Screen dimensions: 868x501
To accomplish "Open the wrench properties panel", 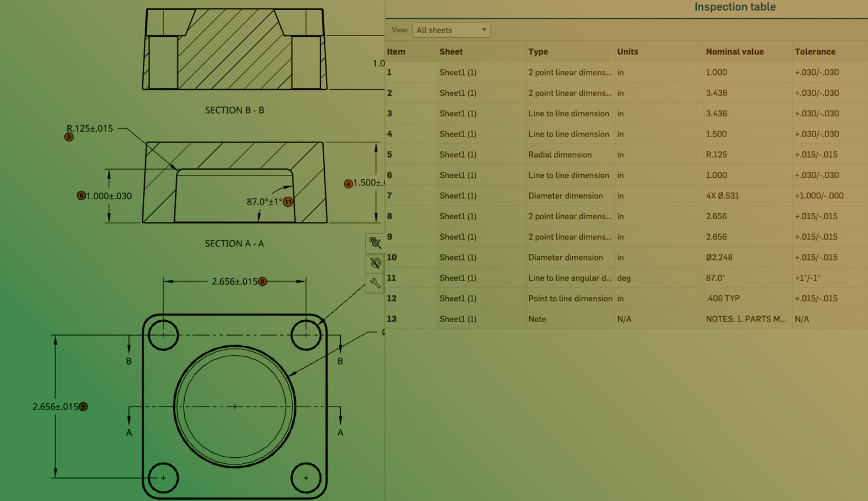I will (x=375, y=284).
